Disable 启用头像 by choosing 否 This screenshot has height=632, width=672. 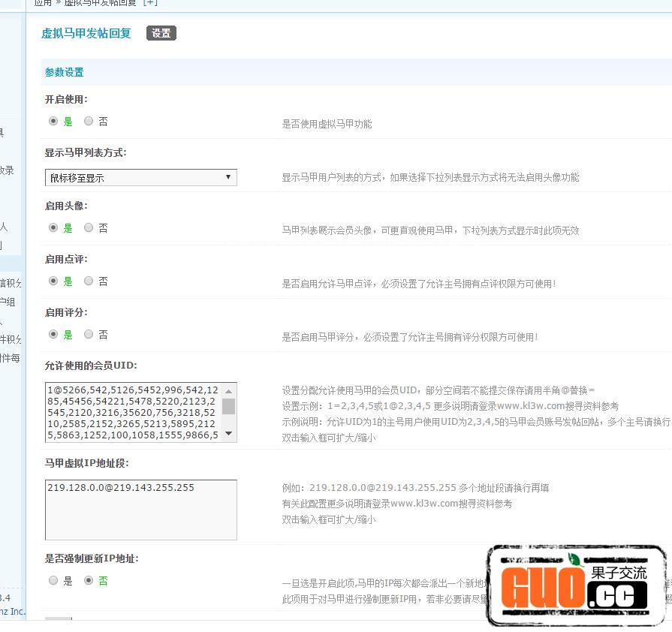(89, 227)
